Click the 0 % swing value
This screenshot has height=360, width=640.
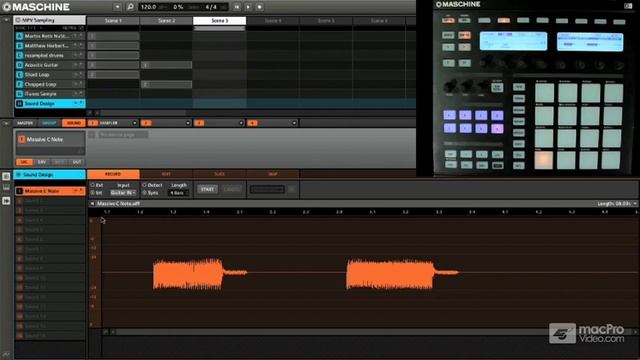click(178, 7)
